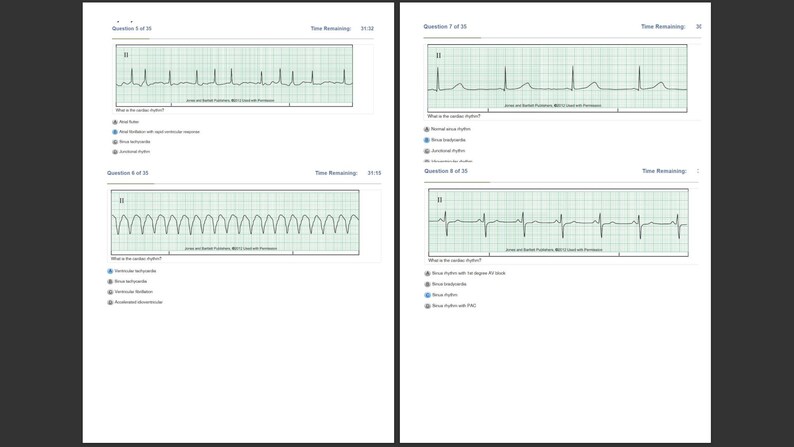Image resolution: width=794 pixels, height=447 pixels.
Task: Click 'What is the cardiac rhythm?' under Question 5
Action: pos(140,110)
